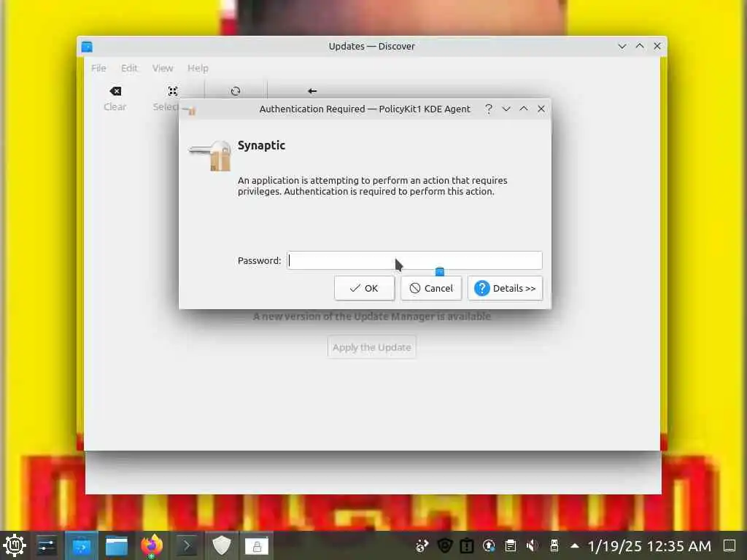The height and width of the screenshot is (560, 747).
Task: Click the Clear toolbar icon in Discover
Action: [x=115, y=91]
